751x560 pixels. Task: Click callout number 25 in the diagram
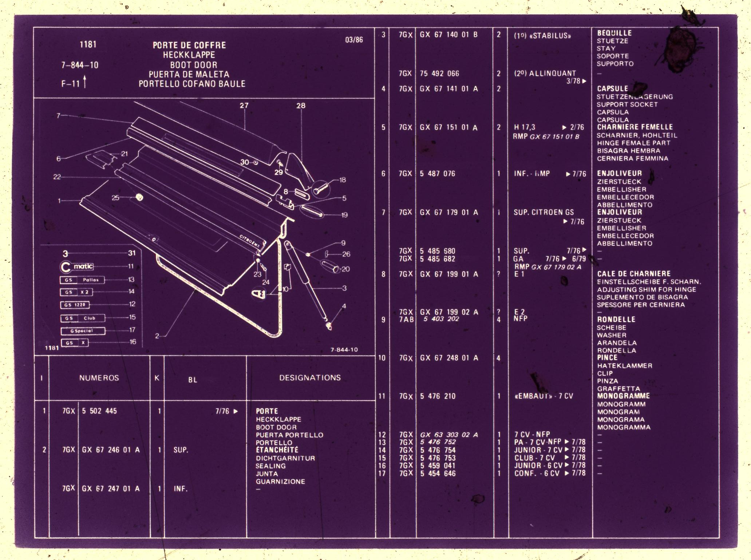pos(115,198)
